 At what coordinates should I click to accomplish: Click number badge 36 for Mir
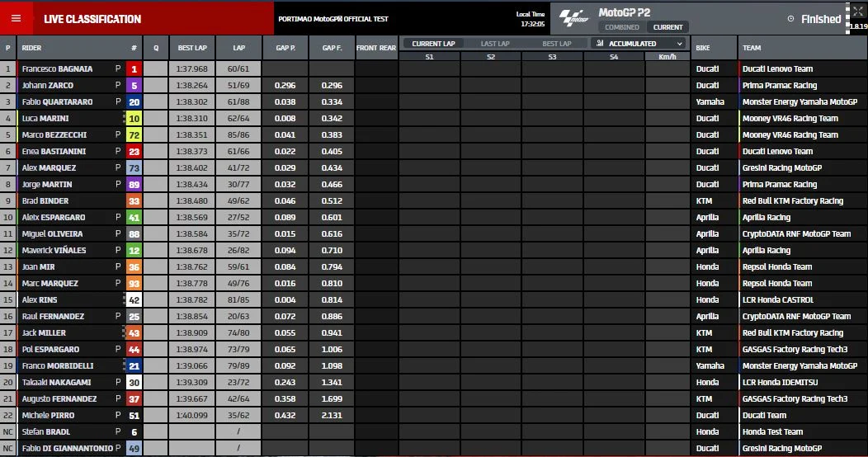pyautogui.click(x=134, y=267)
